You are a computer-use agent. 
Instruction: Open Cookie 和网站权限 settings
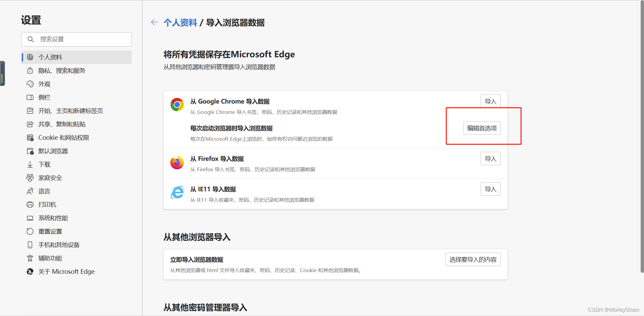(76, 137)
